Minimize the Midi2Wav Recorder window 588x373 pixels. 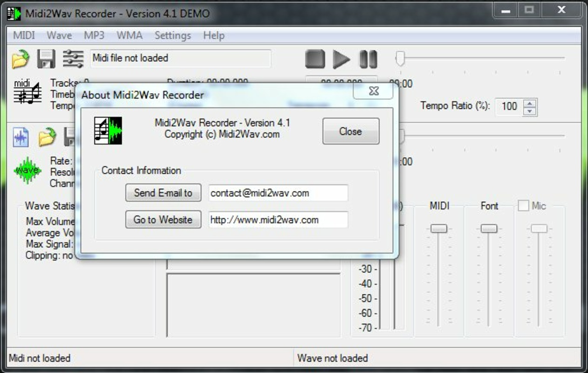coord(506,10)
